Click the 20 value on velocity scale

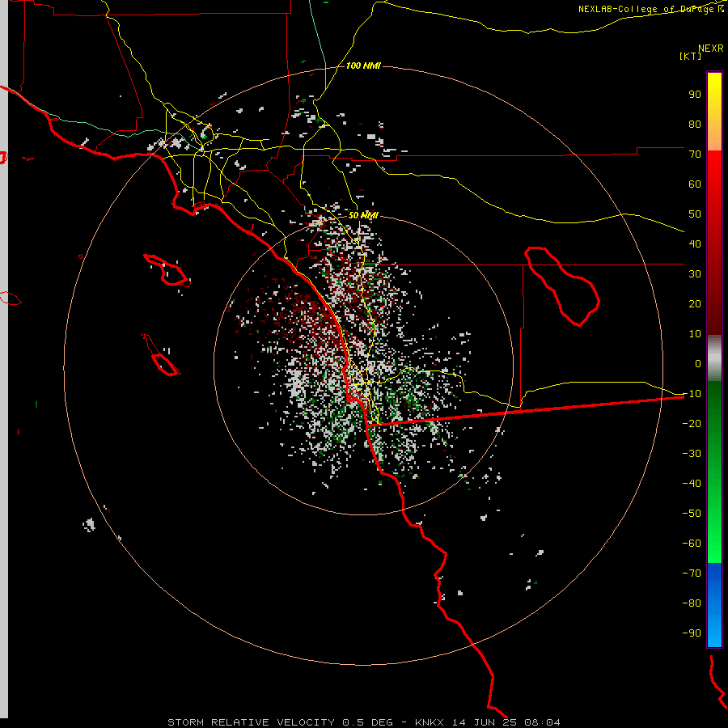(695, 304)
